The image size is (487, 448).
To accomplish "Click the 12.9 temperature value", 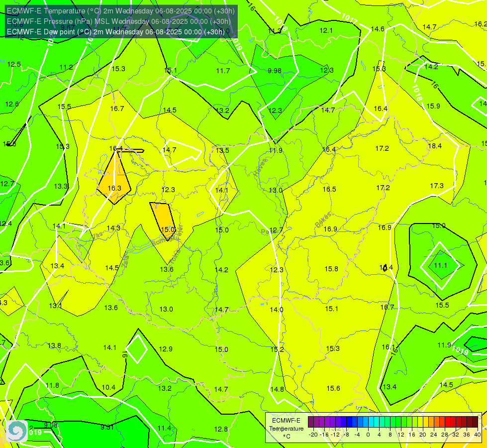I will tap(166, 349).
